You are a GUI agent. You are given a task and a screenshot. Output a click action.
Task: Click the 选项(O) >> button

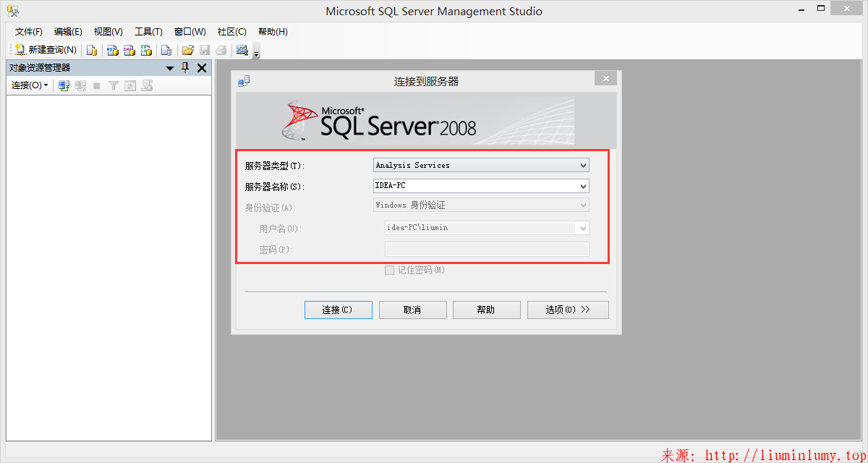click(568, 310)
